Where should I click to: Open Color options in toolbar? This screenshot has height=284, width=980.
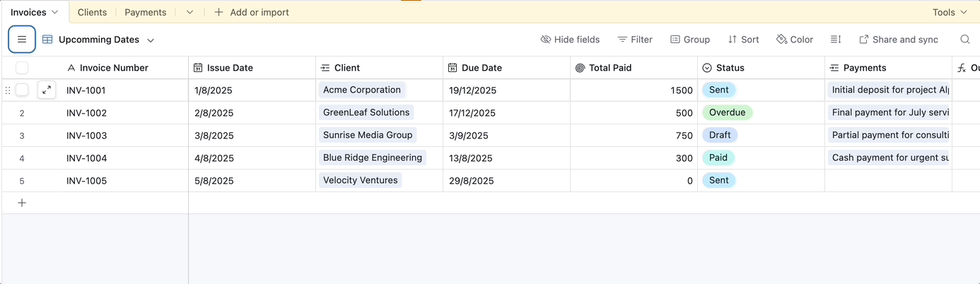click(794, 40)
